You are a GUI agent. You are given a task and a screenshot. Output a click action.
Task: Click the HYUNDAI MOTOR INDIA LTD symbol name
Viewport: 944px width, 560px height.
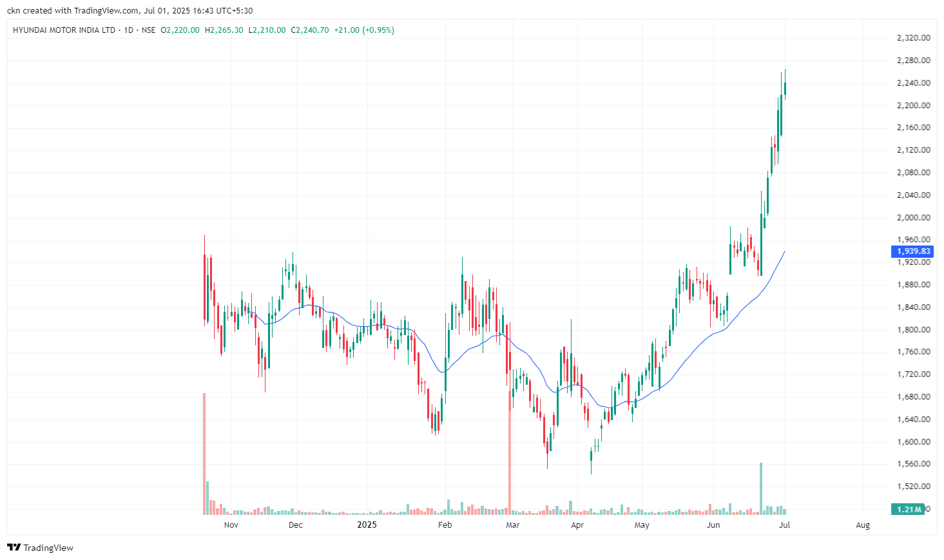click(64, 30)
